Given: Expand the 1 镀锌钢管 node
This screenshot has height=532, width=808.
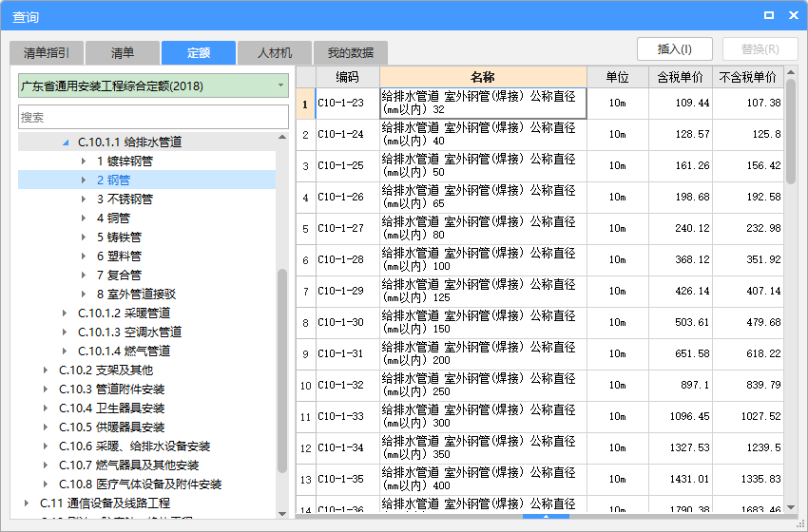Looking at the screenshot, I should tap(84, 161).
